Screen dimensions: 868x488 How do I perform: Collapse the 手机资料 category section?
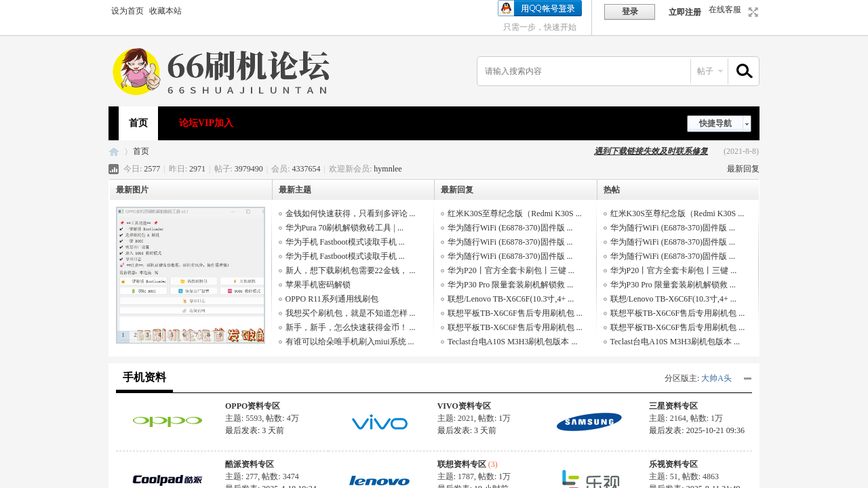[747, 378]
